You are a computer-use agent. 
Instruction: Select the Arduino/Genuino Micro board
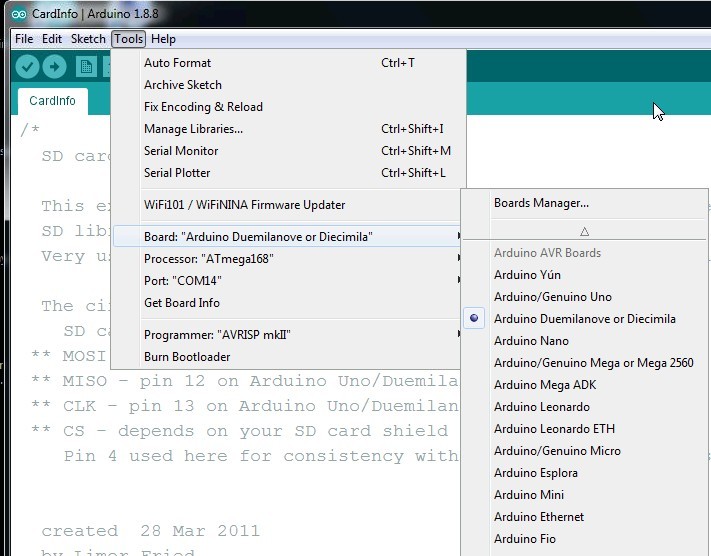(584, 451)
